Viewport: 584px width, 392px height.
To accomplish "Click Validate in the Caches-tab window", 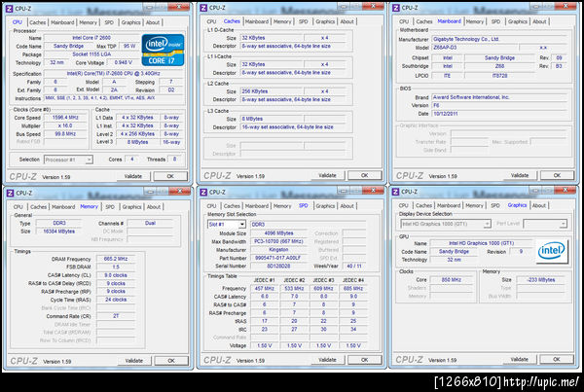I will (x=327, y=175).
